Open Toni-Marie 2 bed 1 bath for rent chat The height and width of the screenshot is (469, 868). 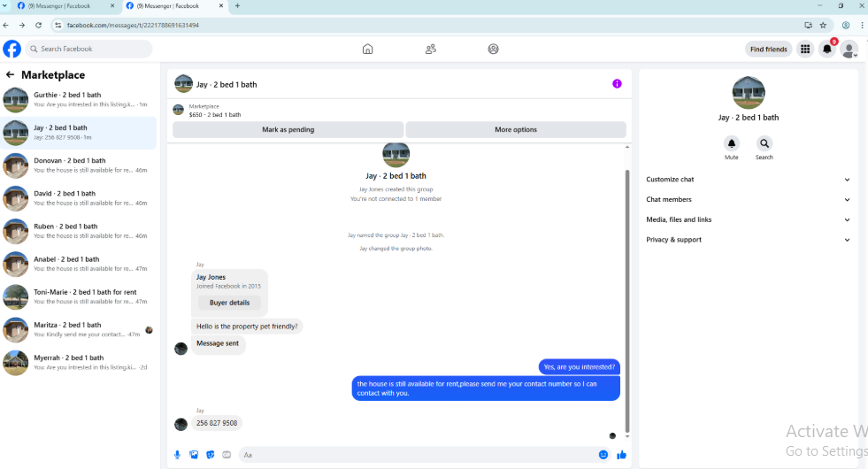(78, 296)
